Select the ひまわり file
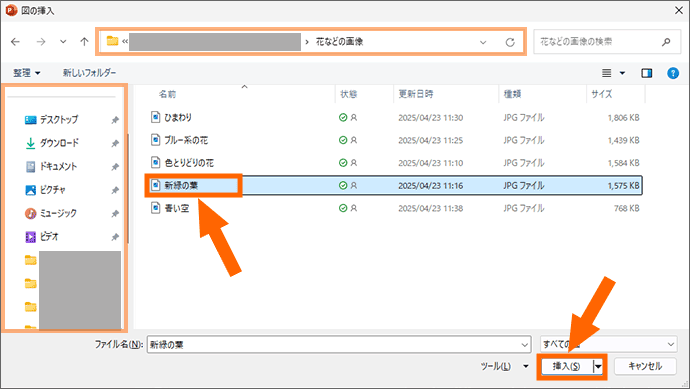Image resolution: width=690 pixels, height=389 pixels. 178,117
